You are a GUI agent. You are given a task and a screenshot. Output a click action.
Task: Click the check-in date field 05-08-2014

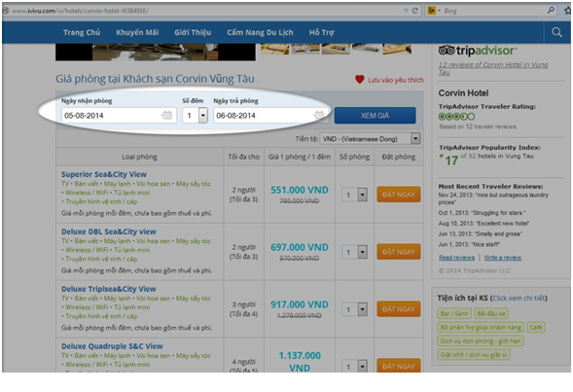[119, 116]
